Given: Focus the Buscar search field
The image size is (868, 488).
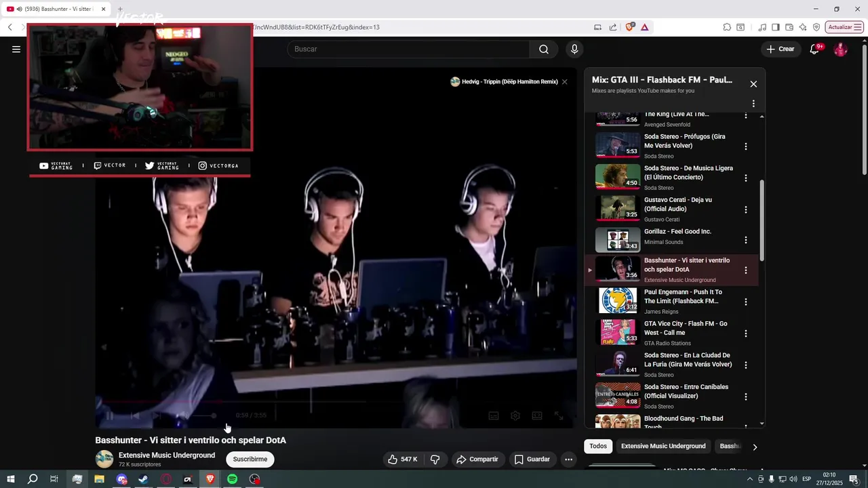Looking at the screenshot, I should tap(408, 49).
